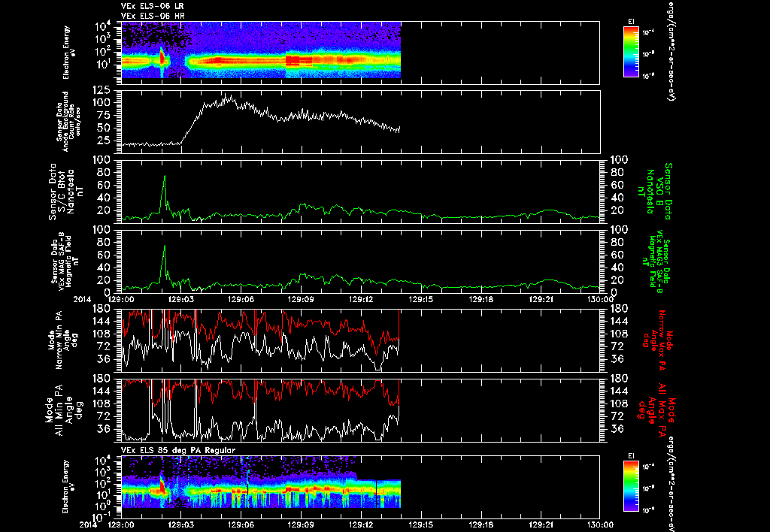Click the "VEx ELS-06 LR" title text
Viewport: 770px width, 532px height.
click(x=152, y=6)
